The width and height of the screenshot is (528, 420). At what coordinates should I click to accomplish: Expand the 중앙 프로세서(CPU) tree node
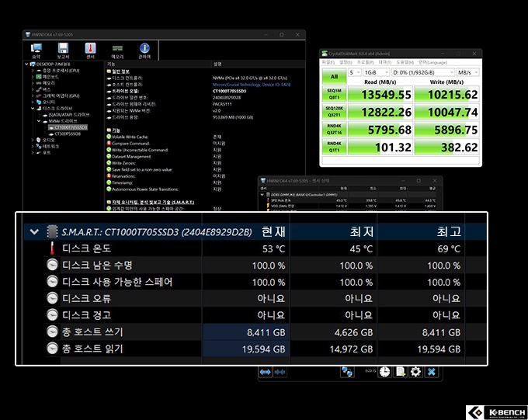(33, 71)
